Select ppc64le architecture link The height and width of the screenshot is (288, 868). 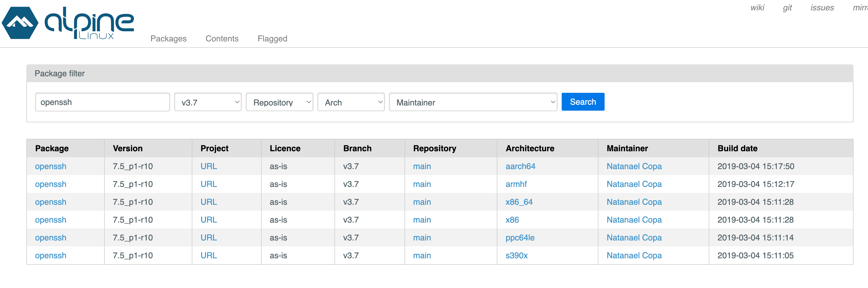point(520,238)
